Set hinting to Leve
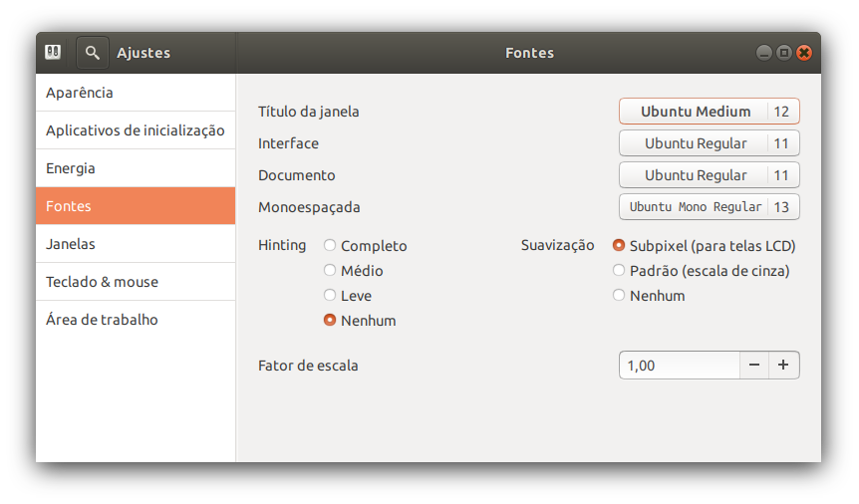 [x=330, y=296]
